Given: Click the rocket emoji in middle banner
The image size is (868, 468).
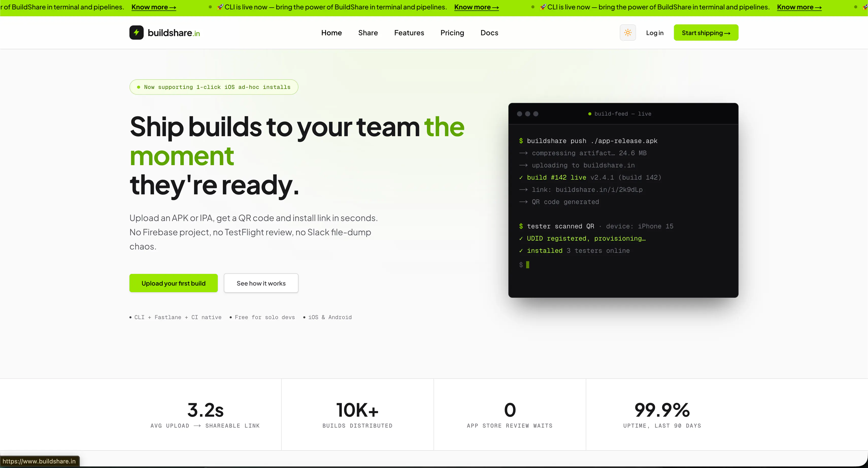Looking at the screenshot, I should coord(220,7).
